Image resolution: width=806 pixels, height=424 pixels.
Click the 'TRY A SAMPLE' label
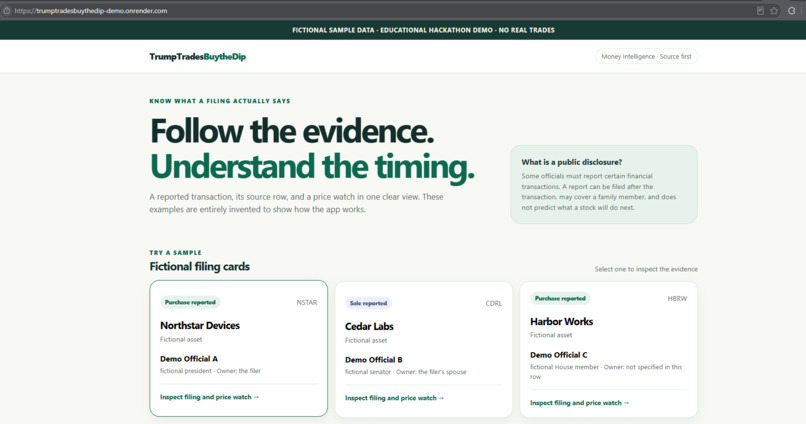point(175,252)
